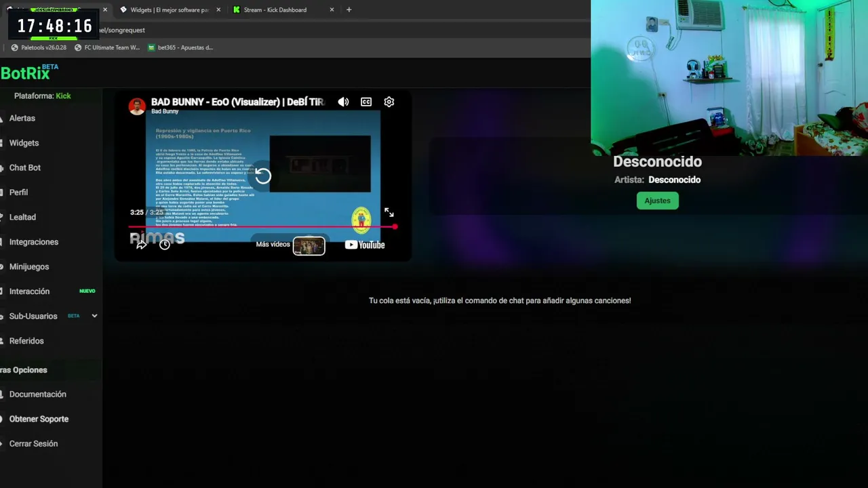The width and height of the screenshot is (868, 488).
Task: Click the Artista: Desconocido text
Action: click(657, 180)
